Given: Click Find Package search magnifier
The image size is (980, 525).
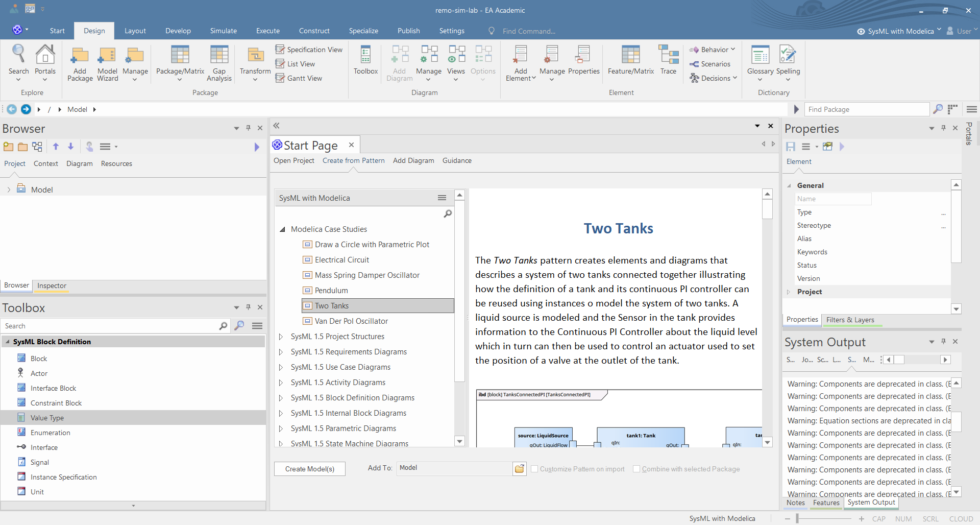Looking at the screenshot, I should 938,109.
